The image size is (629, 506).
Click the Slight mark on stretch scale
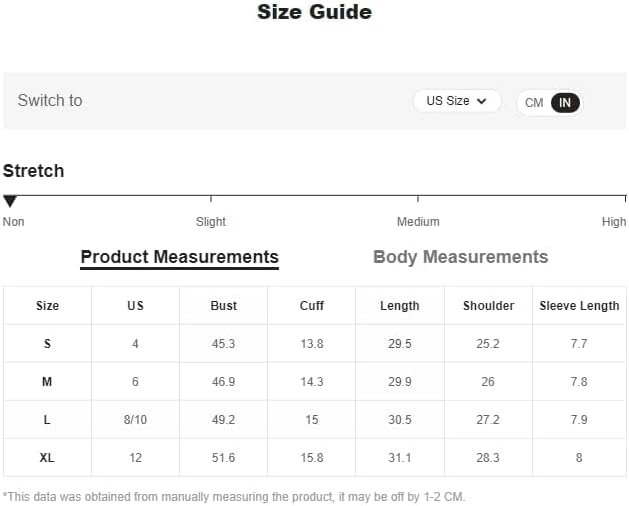click(211, 222)
